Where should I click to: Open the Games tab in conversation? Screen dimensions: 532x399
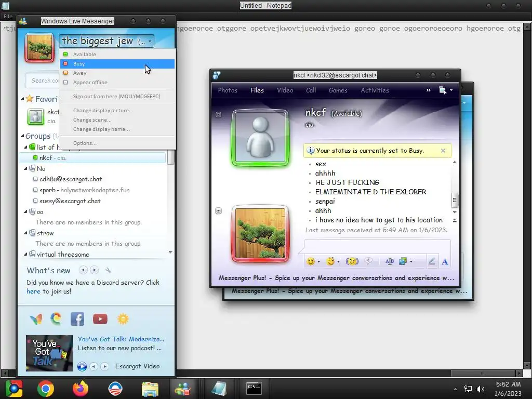338,90
